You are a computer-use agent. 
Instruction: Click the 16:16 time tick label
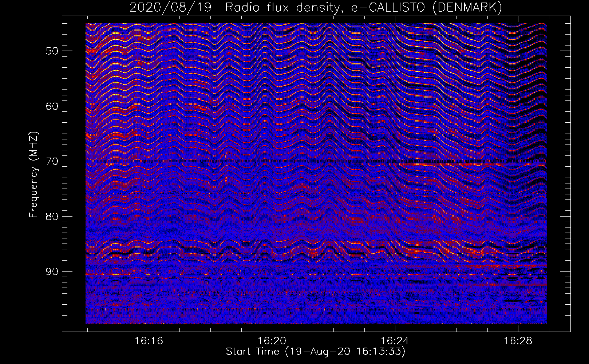pos(149,341)
